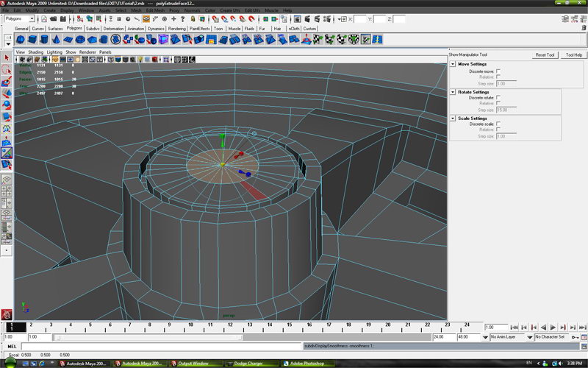Collapse the Move Settings section
Viewport: 588px width, 368px height.
pyautogui.click(x=453, y=64)
